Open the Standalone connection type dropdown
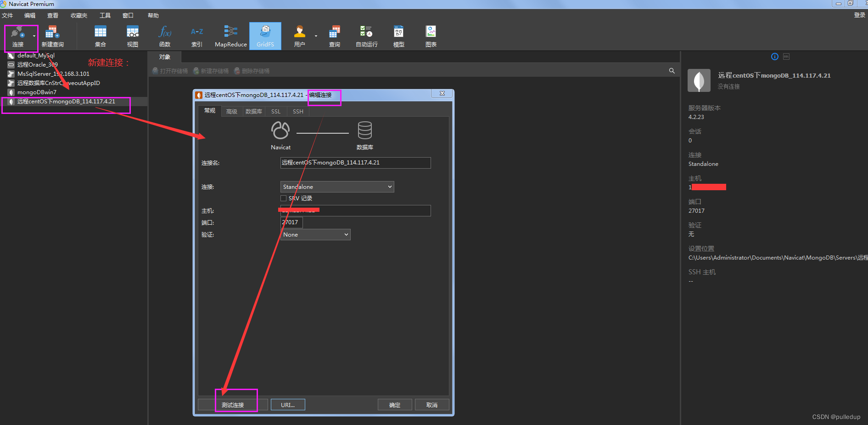 click(337, 187)
